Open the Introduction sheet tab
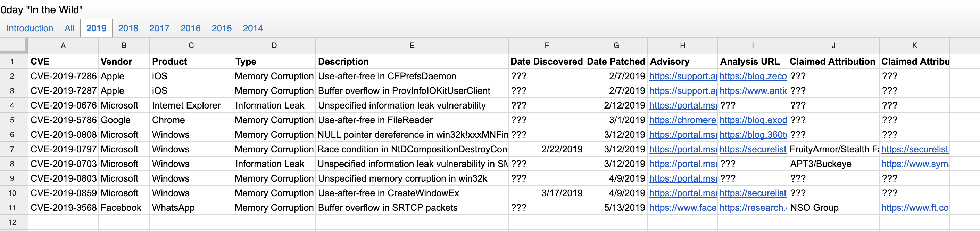Viewport: 980px width, 231px height. coord(30,28)
